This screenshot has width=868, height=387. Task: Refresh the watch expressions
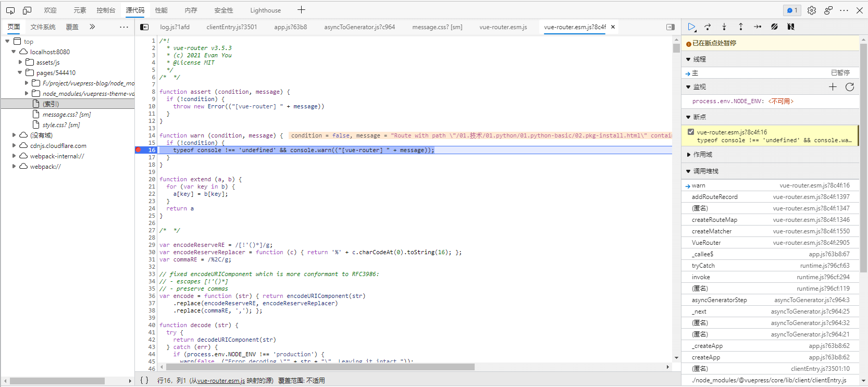[850, 87]
